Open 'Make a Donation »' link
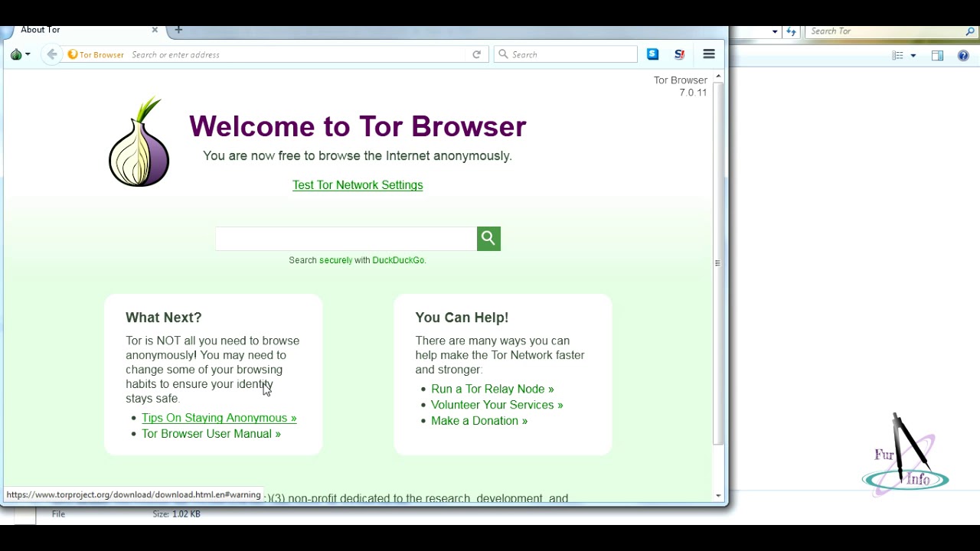The width and height of the screenshot is (980, 551). coord(479,421)
